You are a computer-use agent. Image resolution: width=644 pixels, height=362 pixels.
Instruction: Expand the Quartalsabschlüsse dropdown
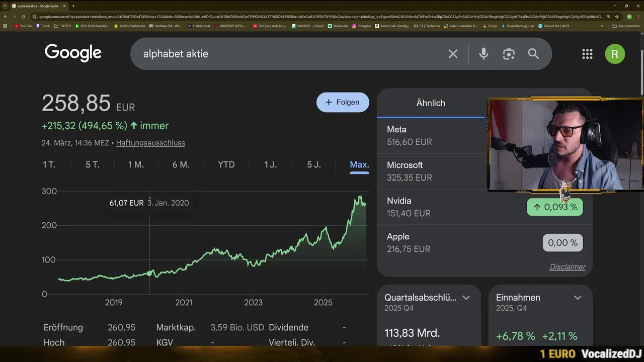pyautogui.click(x=466, y=298)
